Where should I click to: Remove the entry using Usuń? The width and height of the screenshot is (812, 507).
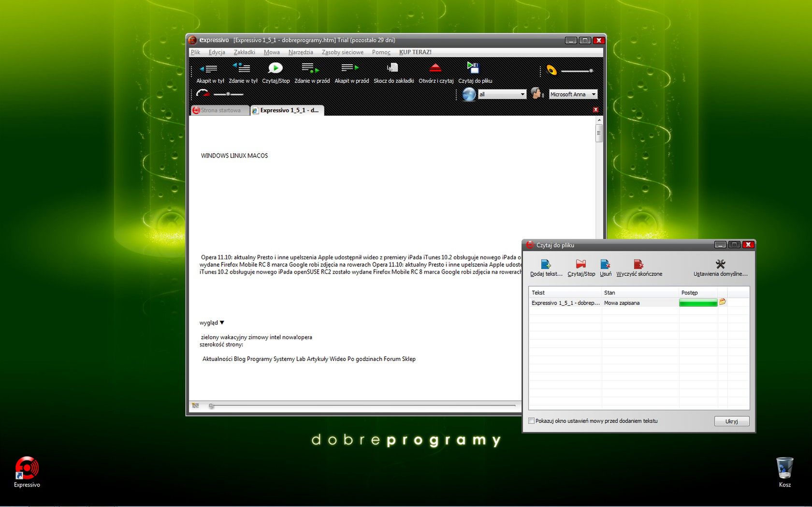click(605, 268)
